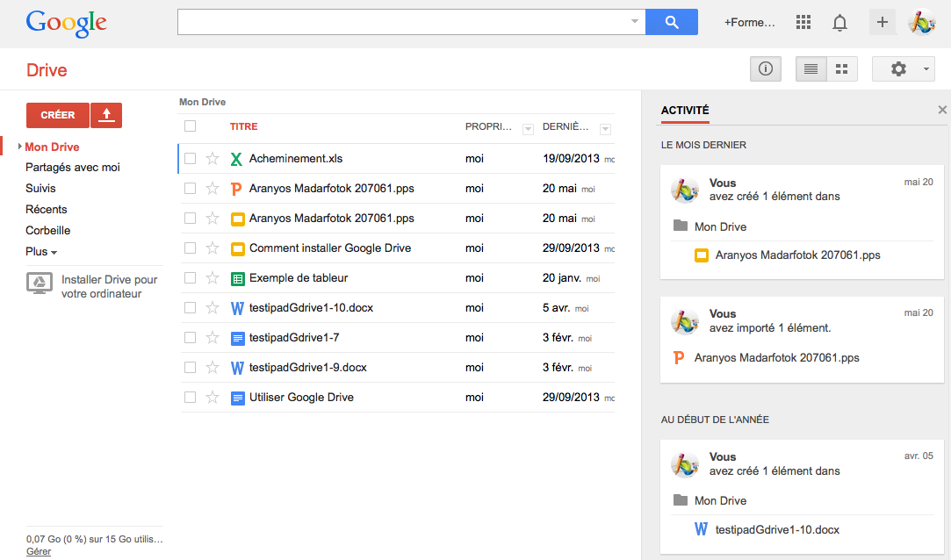
Task: Check the box for Acheminement.xls
Action: pos(190,159)
